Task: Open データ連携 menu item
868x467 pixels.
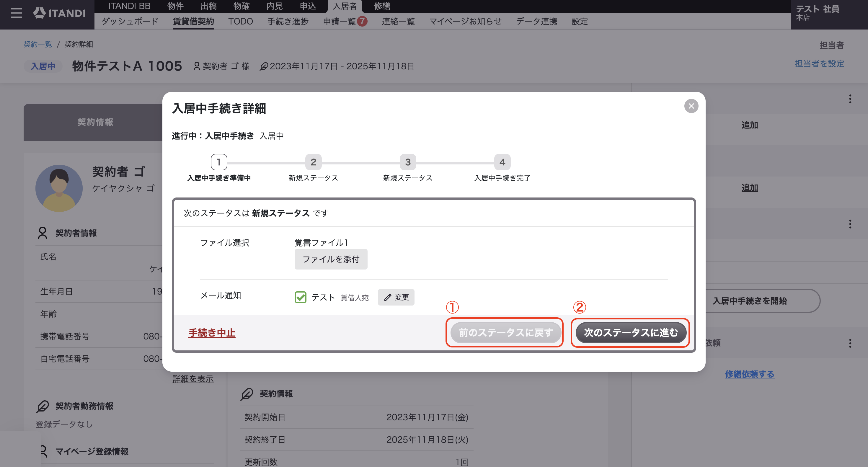Action: click(x=537, y=21)
